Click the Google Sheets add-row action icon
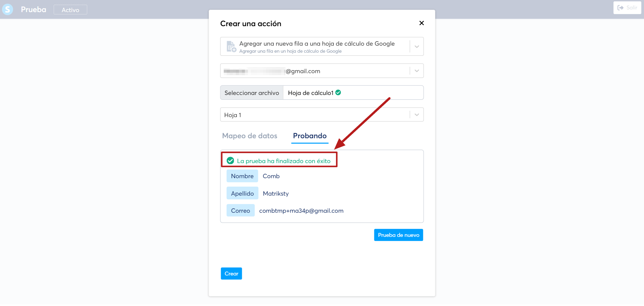 tap(231, 46)
